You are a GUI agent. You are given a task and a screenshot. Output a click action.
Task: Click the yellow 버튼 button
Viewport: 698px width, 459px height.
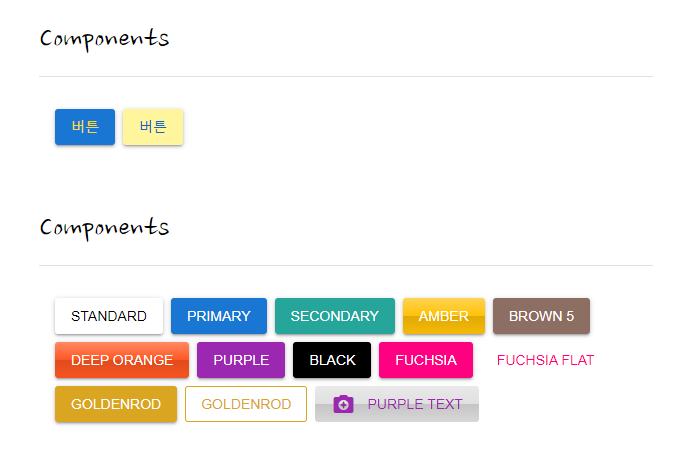tap(153, 127)
